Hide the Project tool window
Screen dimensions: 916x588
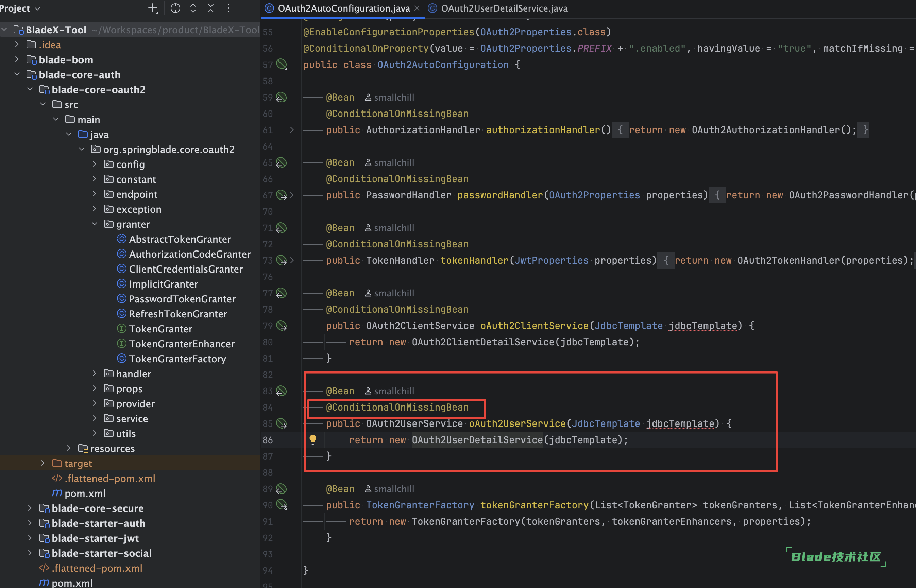tap(247, 8)
